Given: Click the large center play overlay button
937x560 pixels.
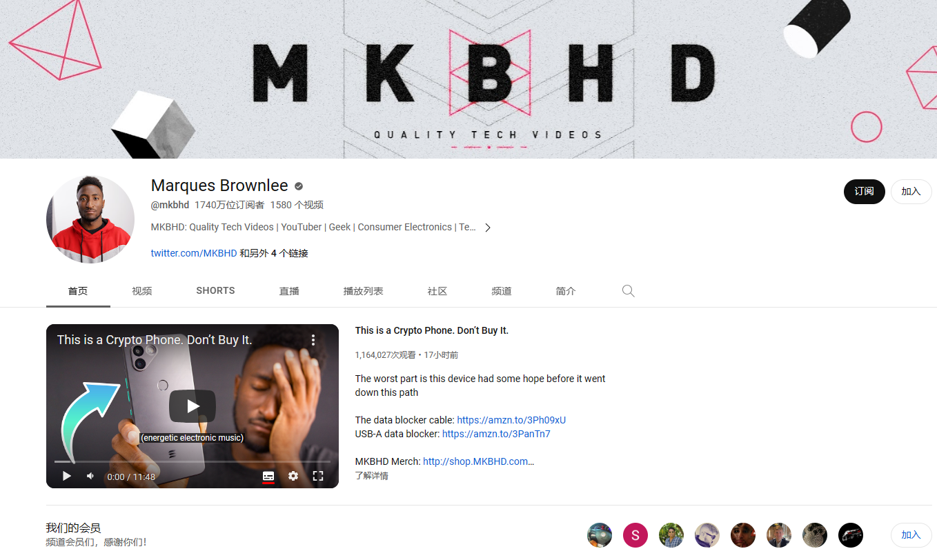Looking at the screenshot, I should (193, 406).
